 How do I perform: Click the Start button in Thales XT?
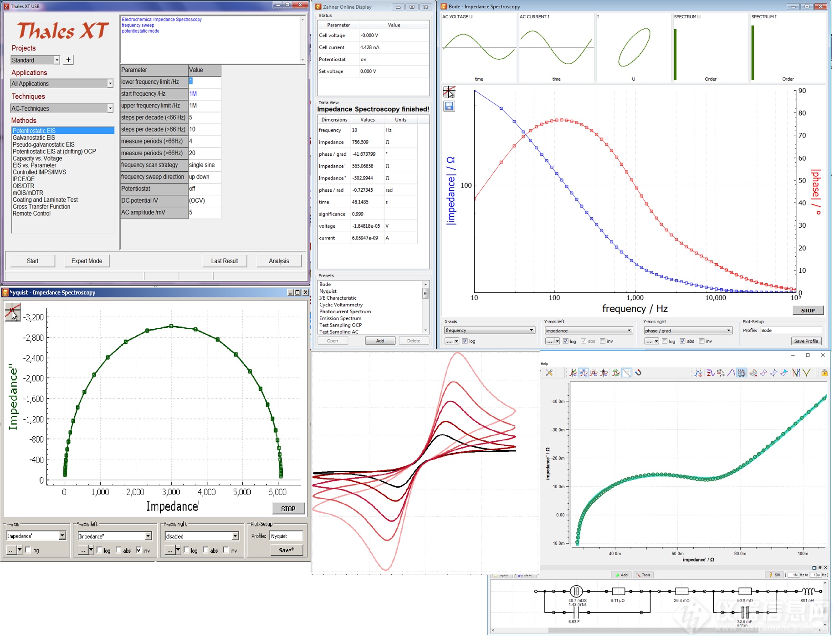33,261
